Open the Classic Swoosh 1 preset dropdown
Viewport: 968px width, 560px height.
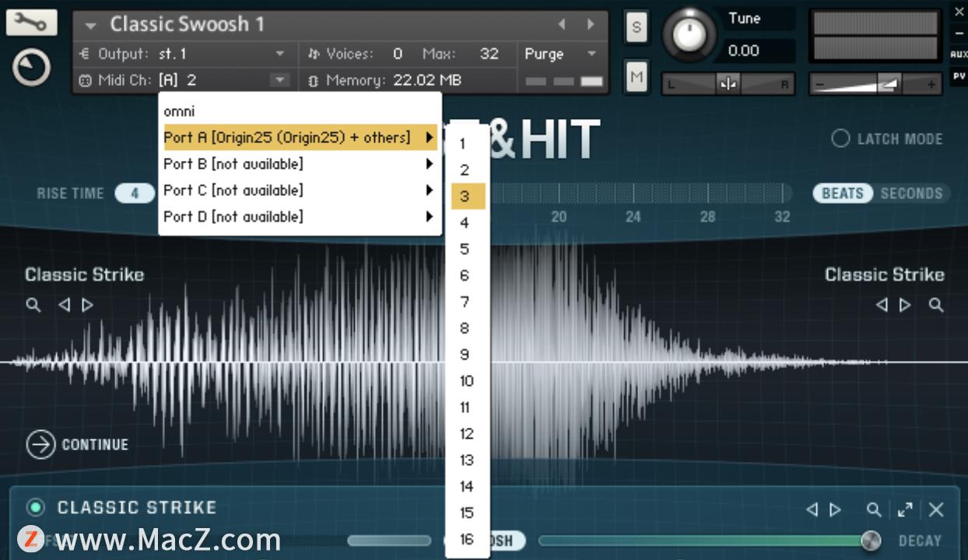click(x=187, y=24)
